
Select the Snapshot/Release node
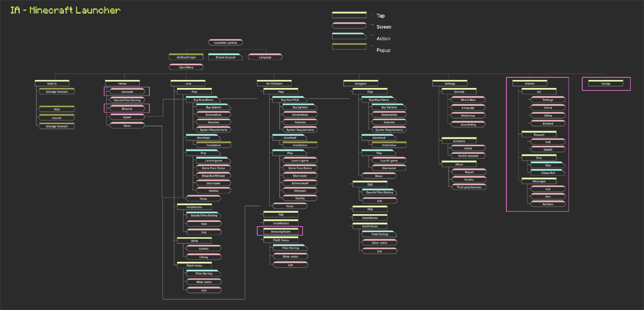213,176
